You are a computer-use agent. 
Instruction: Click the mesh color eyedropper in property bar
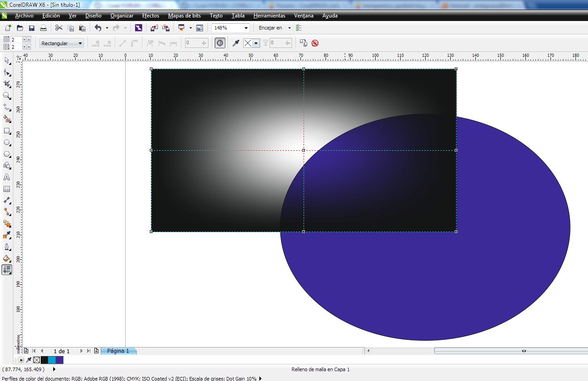[236, 43]
